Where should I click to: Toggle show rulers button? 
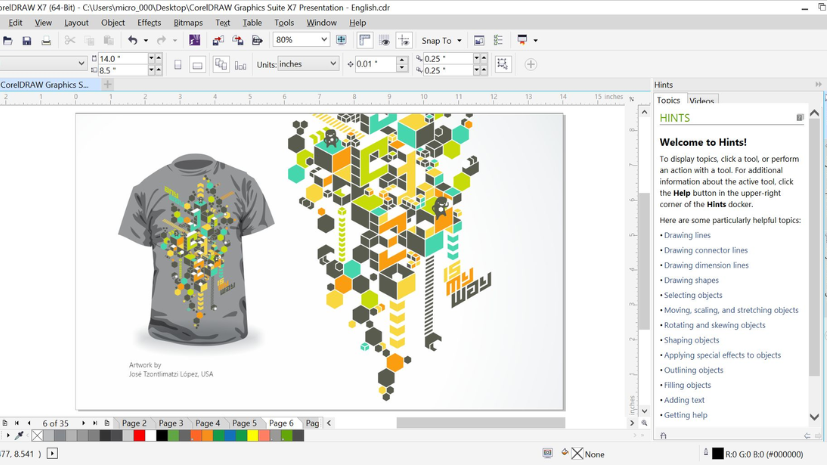[365, 41]
